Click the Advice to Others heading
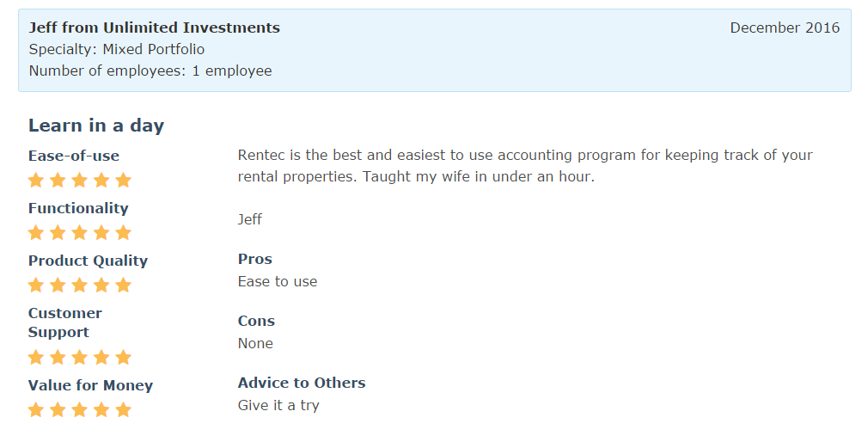This screenshot has height=442, width=868. point(302,383)
